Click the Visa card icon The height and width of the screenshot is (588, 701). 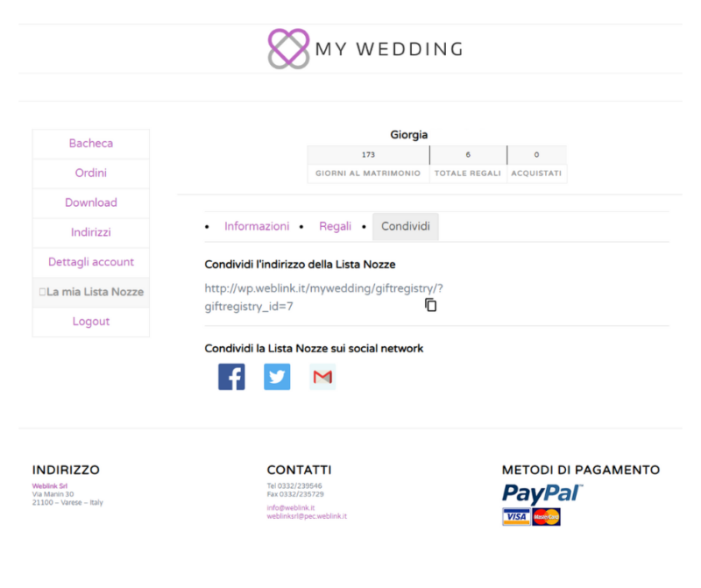coord(516,517)
